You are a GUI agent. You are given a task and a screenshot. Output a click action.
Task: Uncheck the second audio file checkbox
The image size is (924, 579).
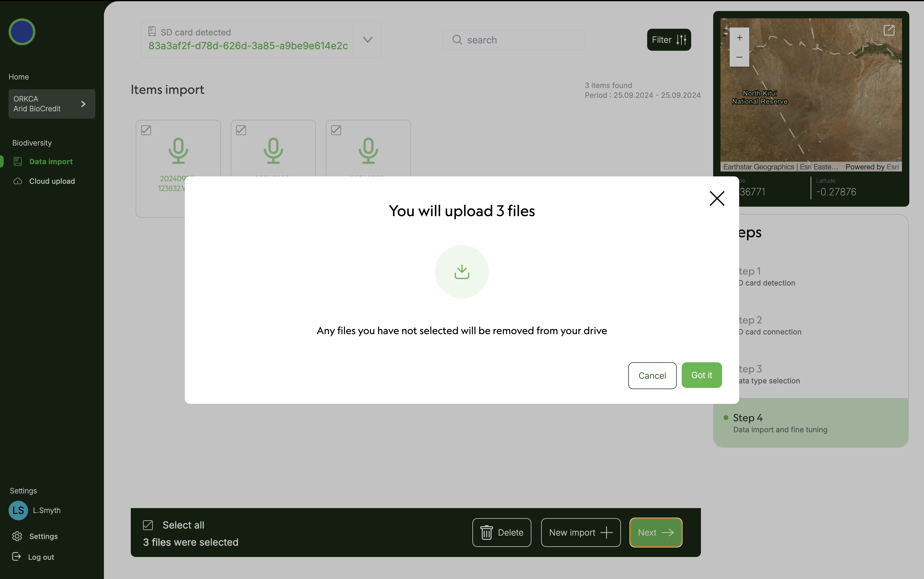[241, 130]
